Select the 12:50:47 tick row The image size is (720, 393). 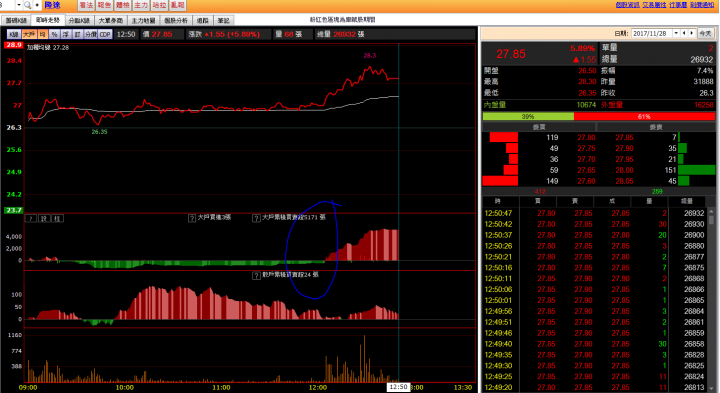point(595,213)
